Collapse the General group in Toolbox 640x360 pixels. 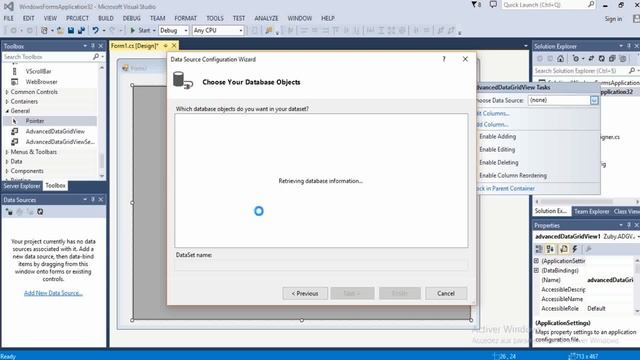pyautogui.click(x=7, y=111)
